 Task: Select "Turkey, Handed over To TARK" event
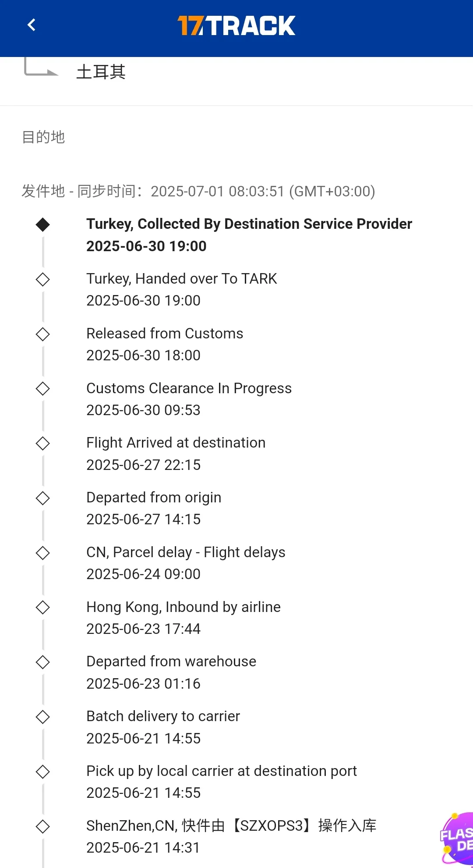(181, 279)
